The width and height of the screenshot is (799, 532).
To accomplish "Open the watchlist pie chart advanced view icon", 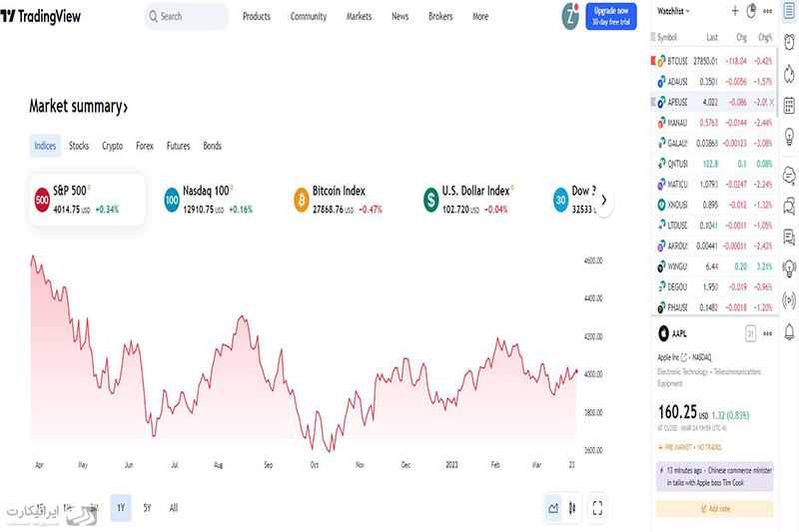I will [x=751, y=11].
